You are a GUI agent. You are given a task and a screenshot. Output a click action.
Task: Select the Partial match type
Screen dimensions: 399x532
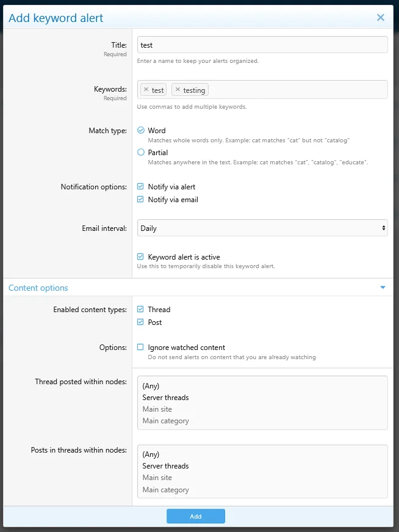[x=140, y=151]
